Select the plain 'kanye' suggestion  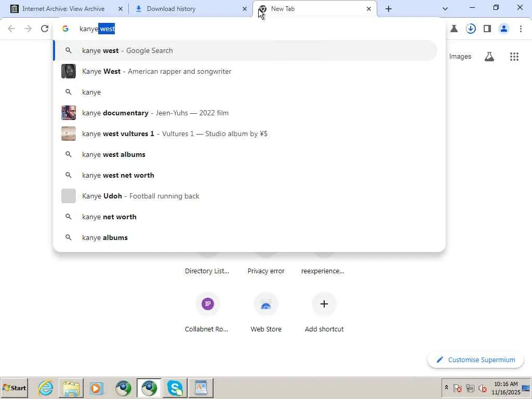tap(245, 92)
